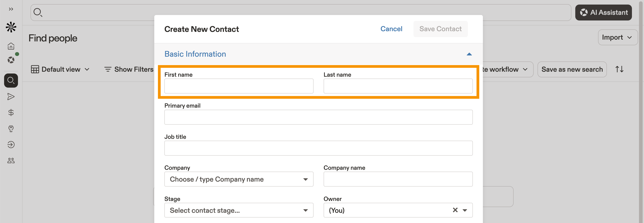
Task: Click the people group icon in sidebar
Action: 11,160
